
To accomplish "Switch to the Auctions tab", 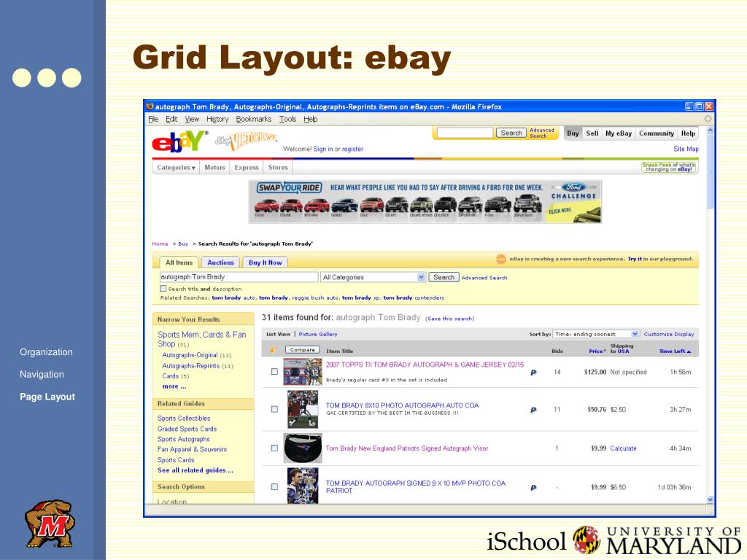I will pos(220,262).
